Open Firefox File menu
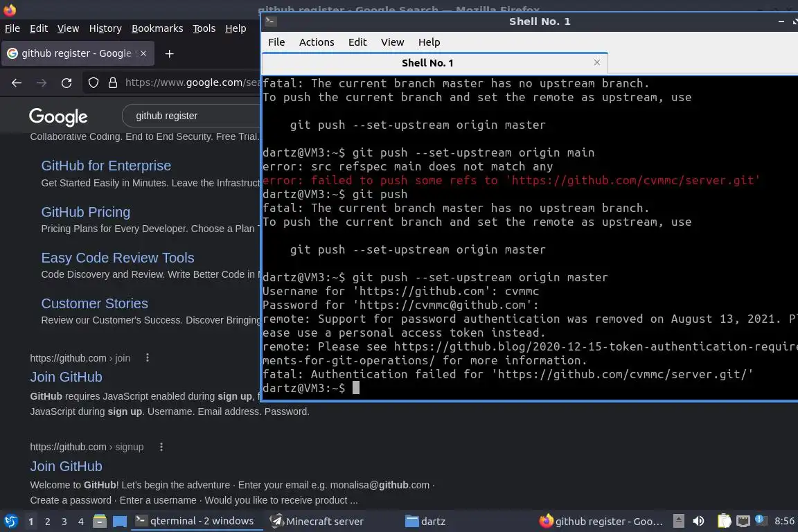Screen dimensions: 798x532 pyautogui.click(x=12, y=28)
